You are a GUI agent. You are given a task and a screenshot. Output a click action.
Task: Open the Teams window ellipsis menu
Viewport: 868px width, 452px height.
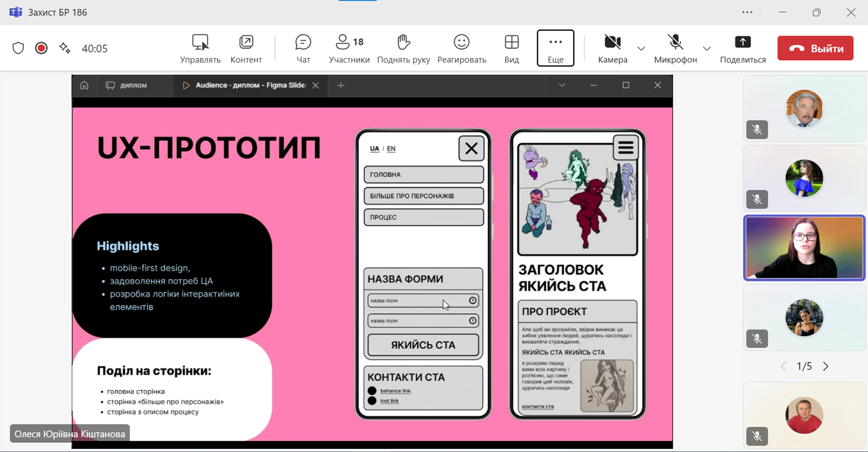point(747,12)
